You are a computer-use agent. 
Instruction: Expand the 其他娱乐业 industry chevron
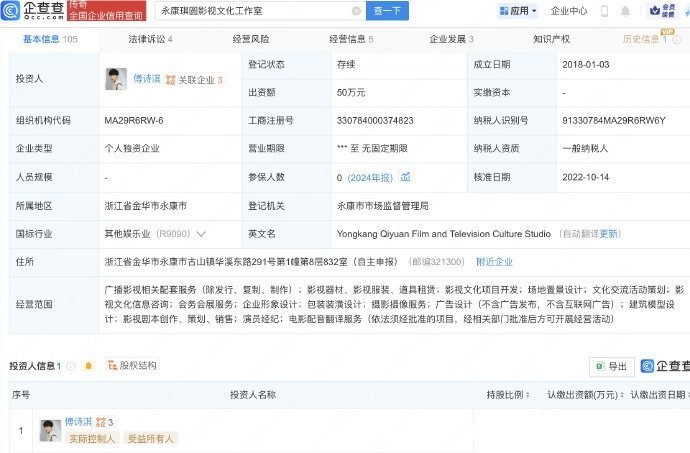(x=201, y=234)
